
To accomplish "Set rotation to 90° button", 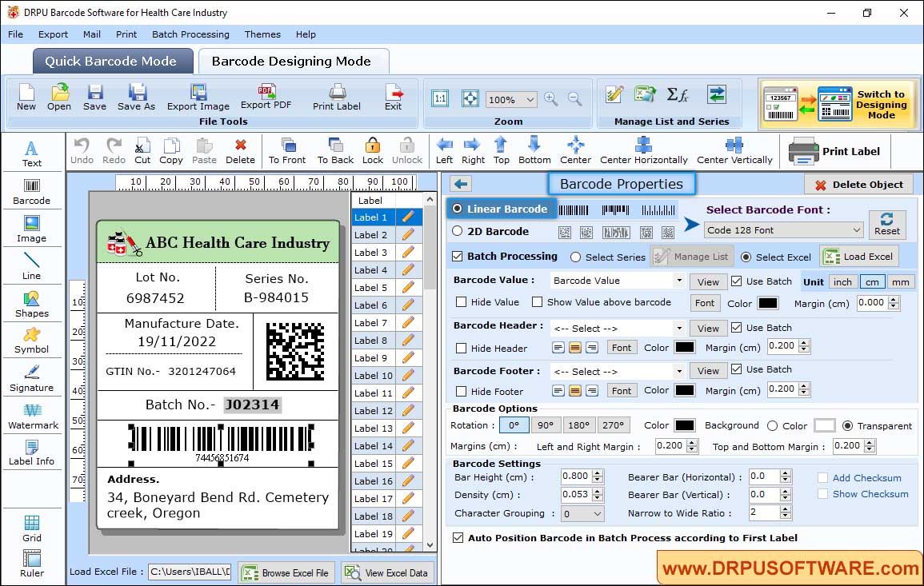I will pos(546,425).
